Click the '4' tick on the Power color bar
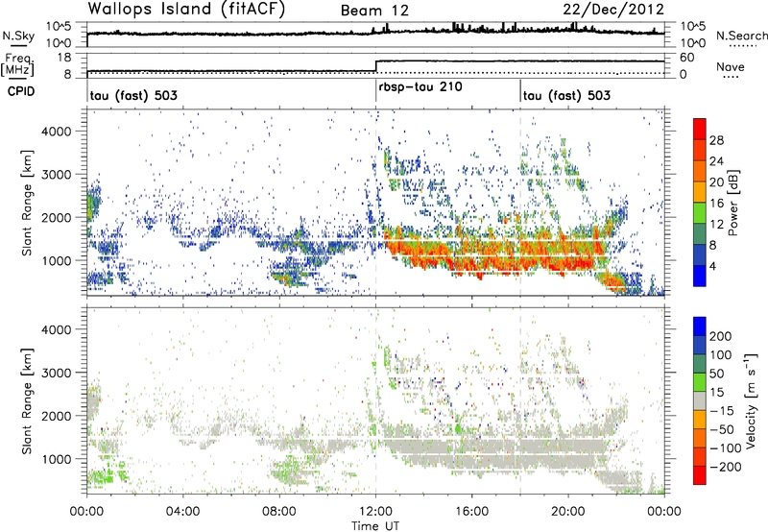Image resolution: width=768 pixels, height=532 pixels. [x=712, y=267]
